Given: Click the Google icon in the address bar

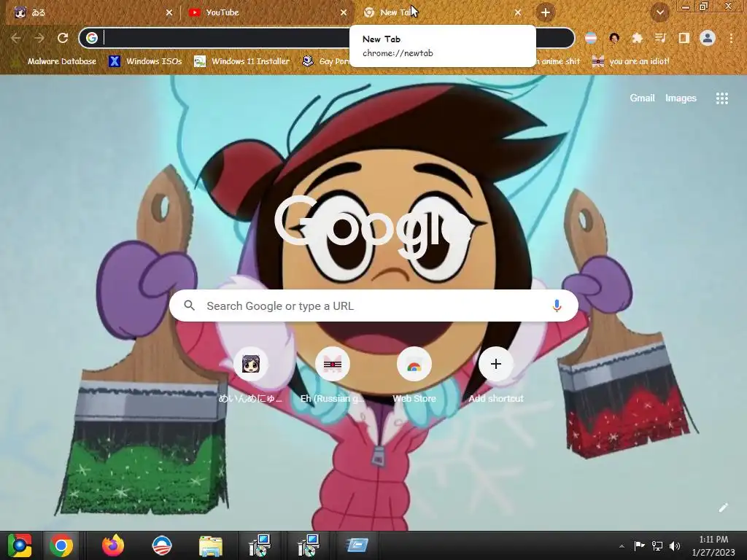Looking at the screenshot, I should 92,38.
